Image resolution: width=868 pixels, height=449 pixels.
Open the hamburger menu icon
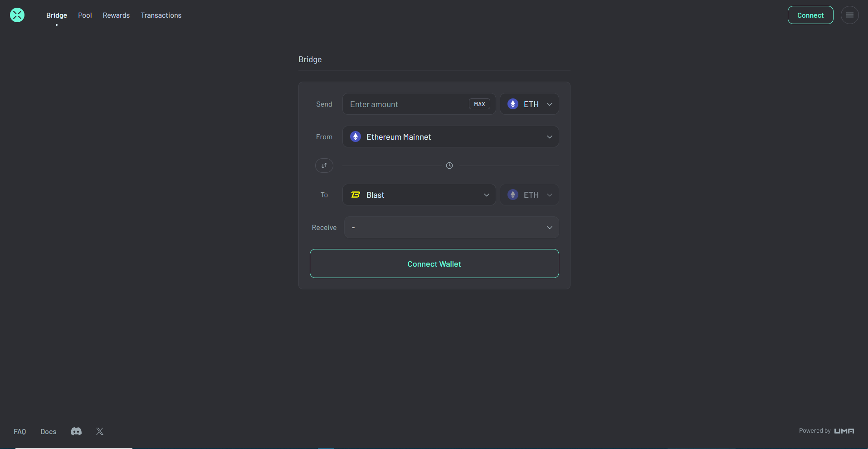click(849, 15)
